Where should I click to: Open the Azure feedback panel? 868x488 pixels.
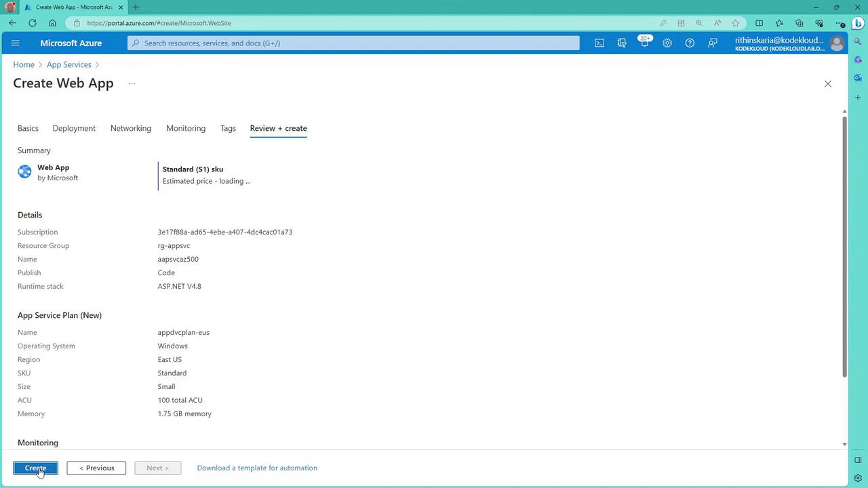[x=713, y=43]
